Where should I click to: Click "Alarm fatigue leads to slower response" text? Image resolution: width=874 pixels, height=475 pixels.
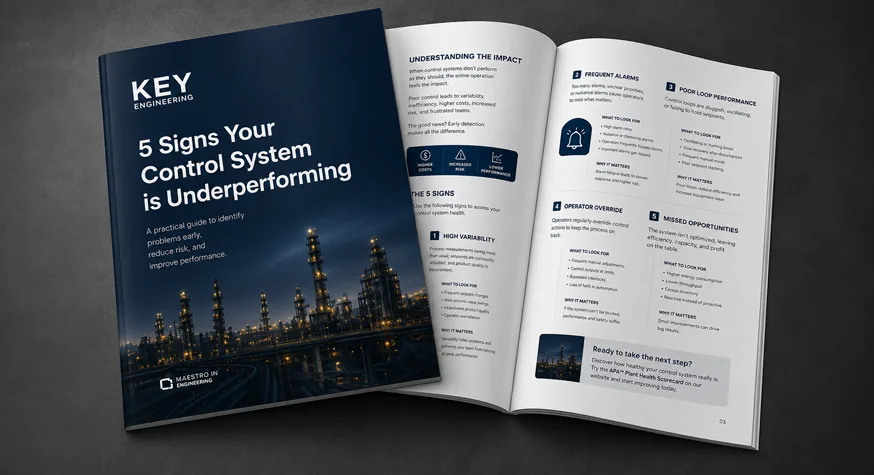point(621,177)
